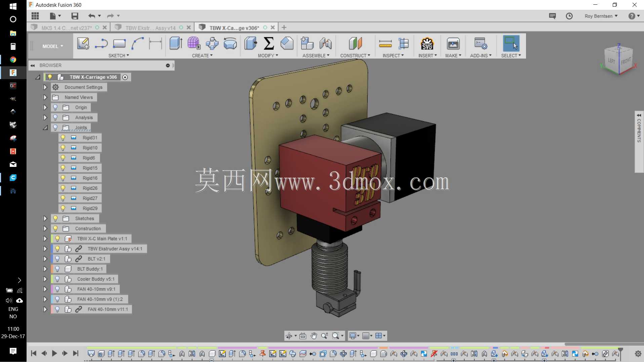Expand the Construction folder
The width and height of the screenshot is (644, 362).
[x=45, y=228]
